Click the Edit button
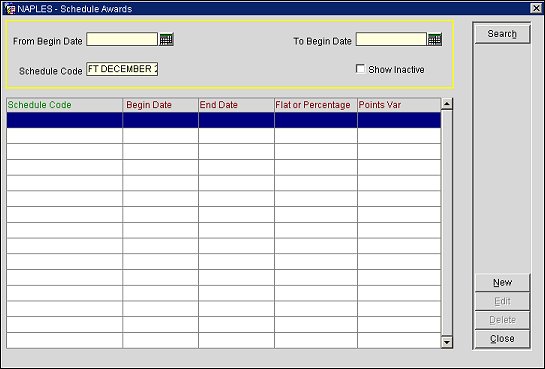The image size is (545, 369). coord(502,301)
